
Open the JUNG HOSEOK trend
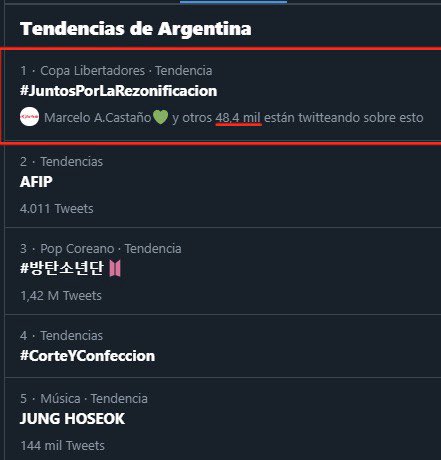[x=72, y=419]
